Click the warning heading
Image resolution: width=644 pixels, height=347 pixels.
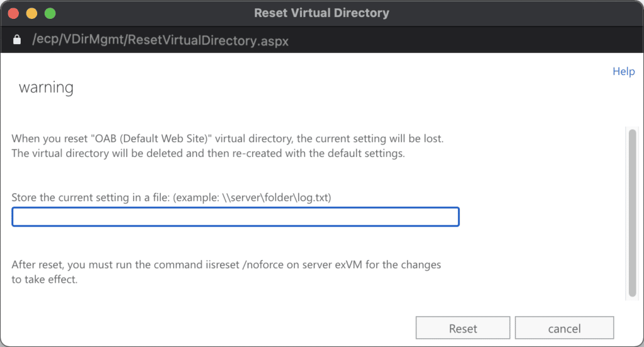46,87
